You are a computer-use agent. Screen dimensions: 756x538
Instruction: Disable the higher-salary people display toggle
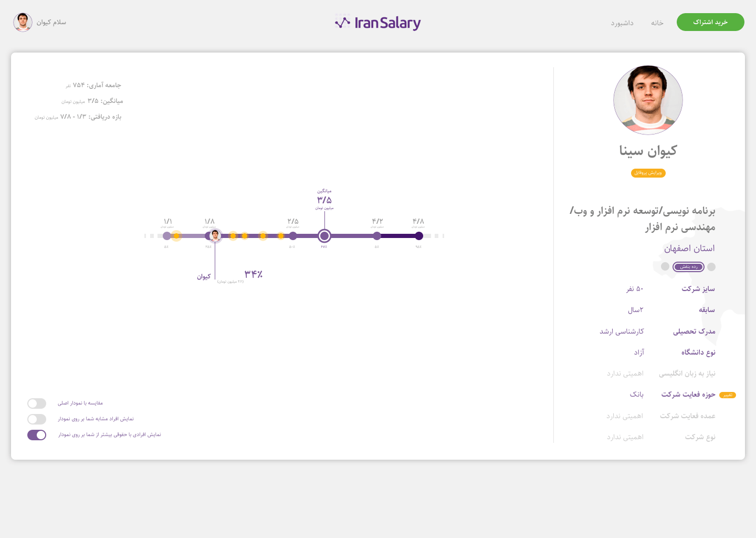click(x=37, y=435)
